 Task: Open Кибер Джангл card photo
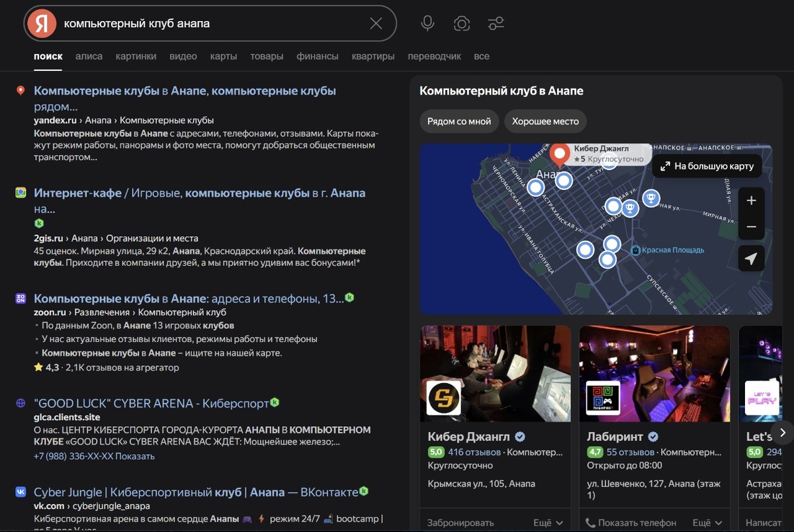[x=496, y=373]
